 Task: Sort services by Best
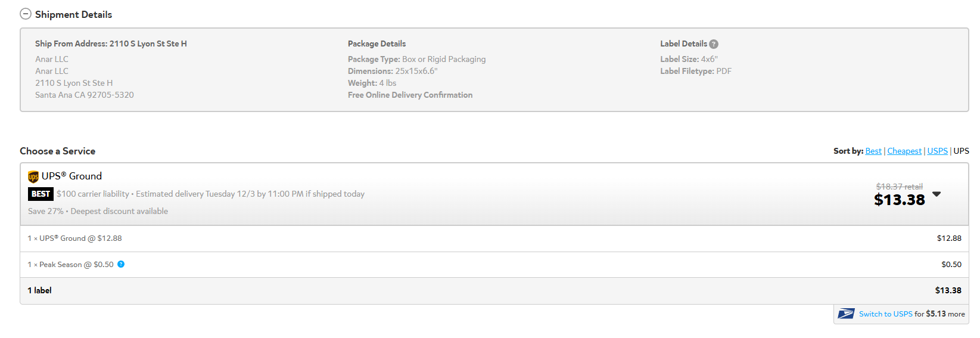[x=873, y=151]
